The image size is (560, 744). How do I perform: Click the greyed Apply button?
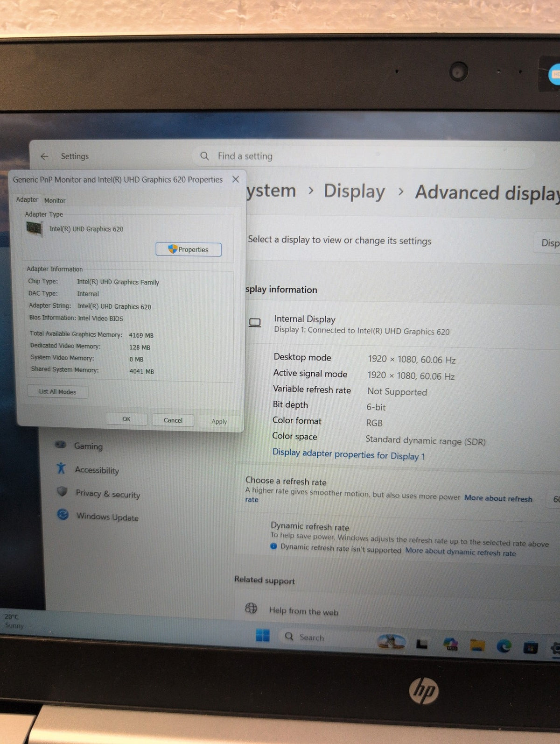point(219,421)
